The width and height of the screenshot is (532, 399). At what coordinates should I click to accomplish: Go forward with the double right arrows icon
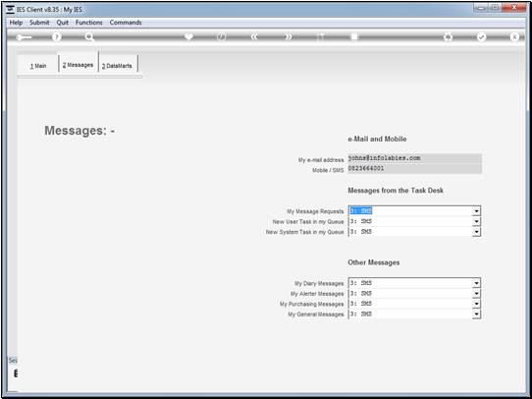pyautogui.click(x=288, y=37)
